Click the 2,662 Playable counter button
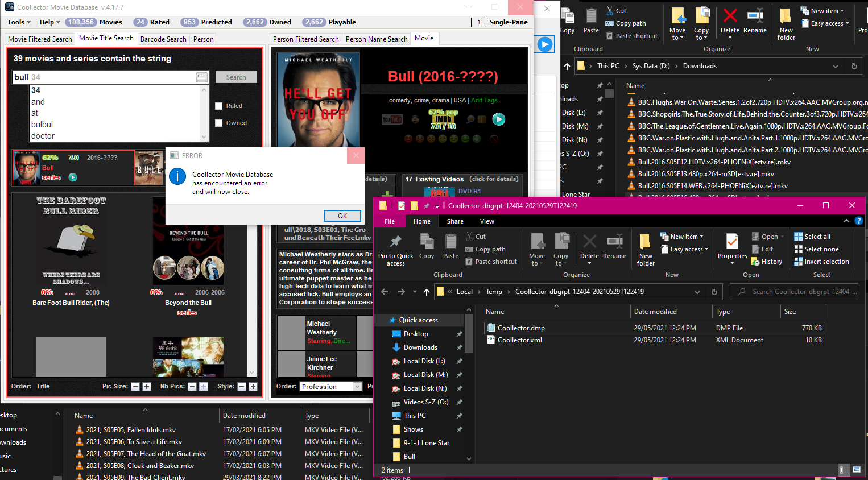This screenshot has height=480, width=868. pos(329,22)
